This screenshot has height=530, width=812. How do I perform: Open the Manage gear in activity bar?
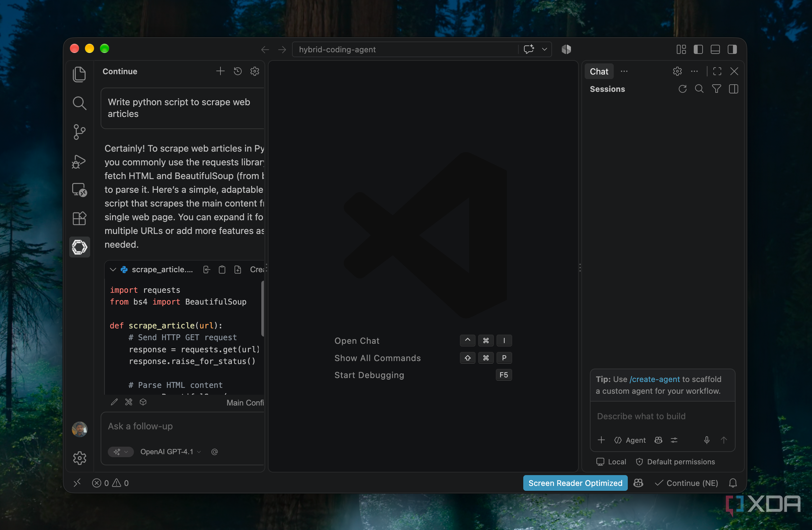pyautogui.click(x=79, y=458)
